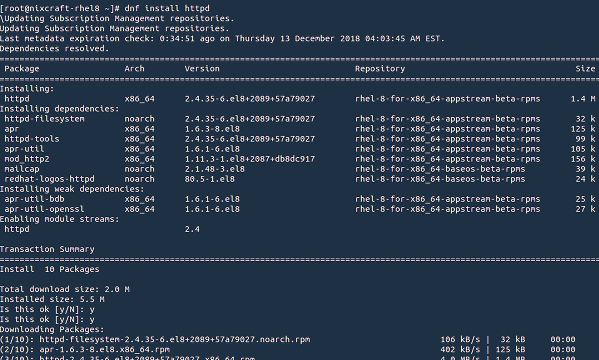Click the 'dnf install httpd' command text
Image resolution: width=599 pixels, height=360 pixels.
(x=167, y=8)
